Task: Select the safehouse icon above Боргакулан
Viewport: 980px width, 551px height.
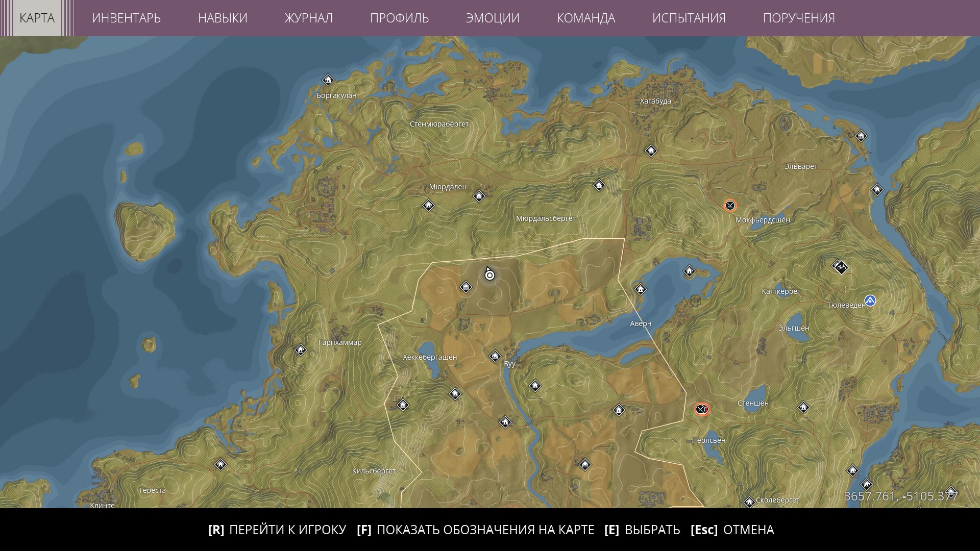Action: pos(328,80)
